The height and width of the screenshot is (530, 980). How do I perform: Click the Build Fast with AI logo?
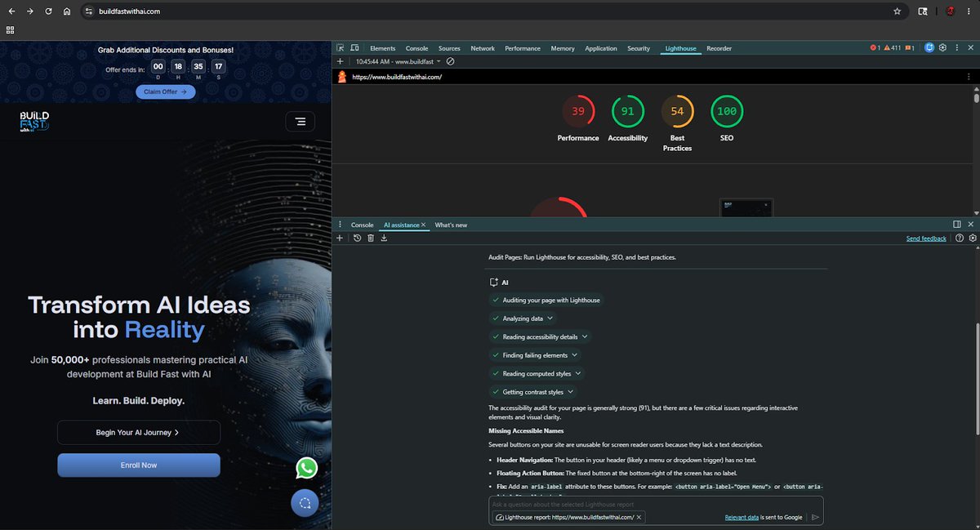[x=34, y=122]
